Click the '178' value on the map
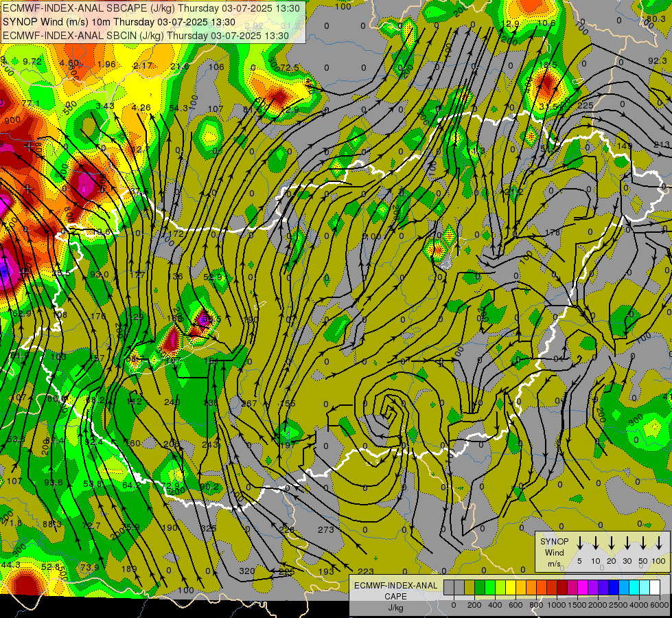The width and height of the screenshot is (672, 618). pyautogui.click(x=553, y=233)
